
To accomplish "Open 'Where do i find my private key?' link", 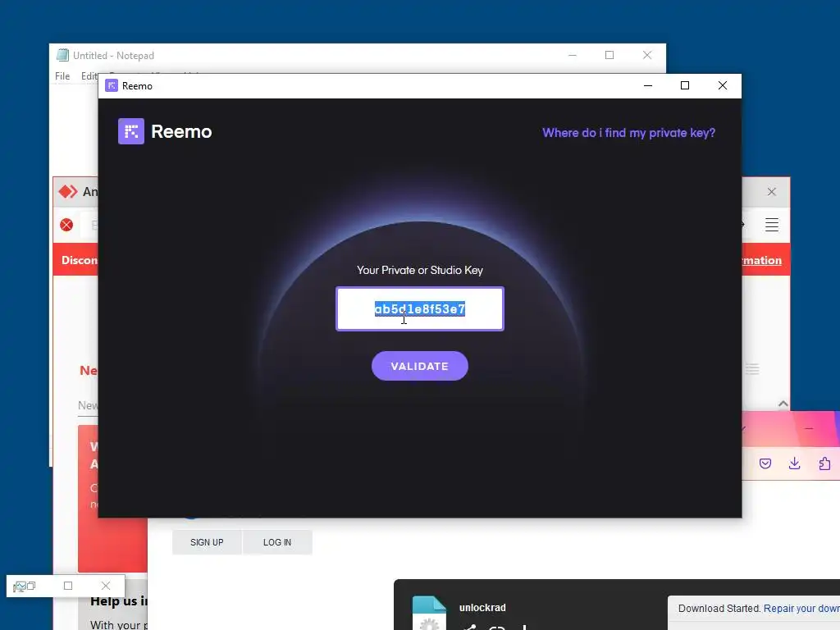I will coord(628,133).
